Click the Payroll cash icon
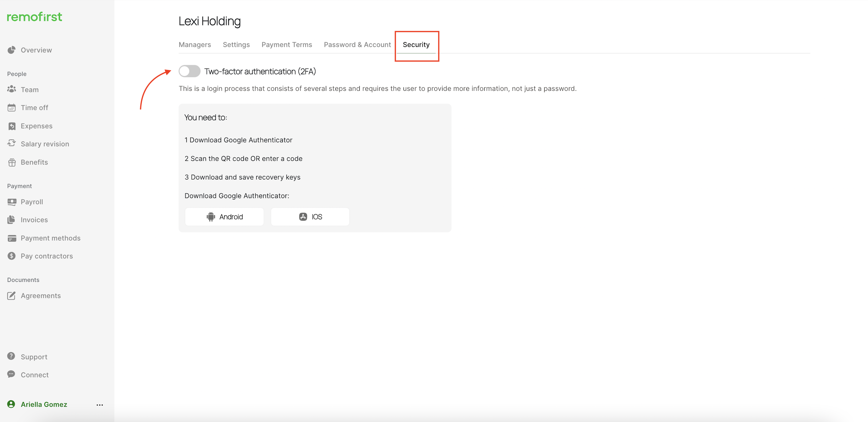 pos(12,202)
